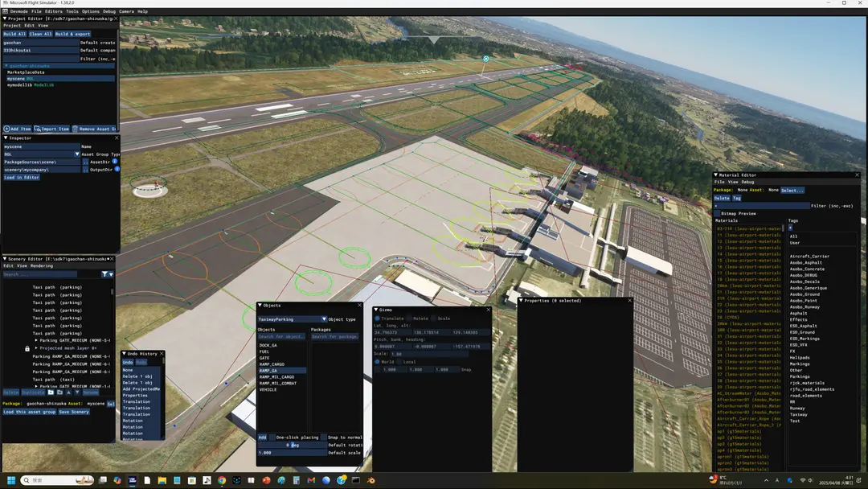Browse AssetDir with the '..' button
This screenshot has width=868, height=489.
click(x=86, y=162)
